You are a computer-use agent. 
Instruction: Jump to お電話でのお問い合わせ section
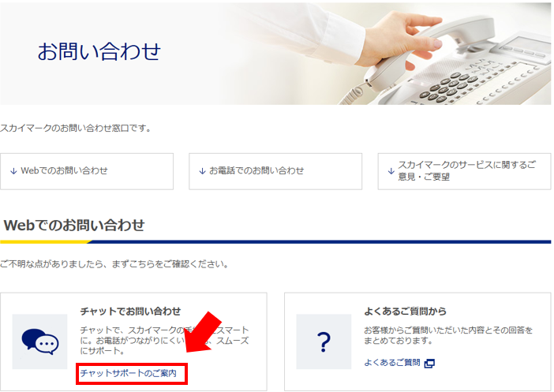(275, 171)
